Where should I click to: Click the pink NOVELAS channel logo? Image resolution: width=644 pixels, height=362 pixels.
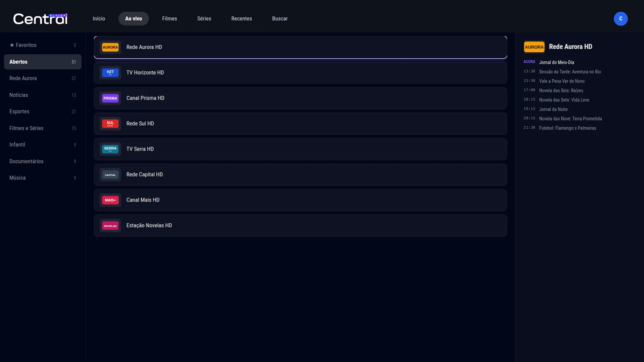[110, 226]
